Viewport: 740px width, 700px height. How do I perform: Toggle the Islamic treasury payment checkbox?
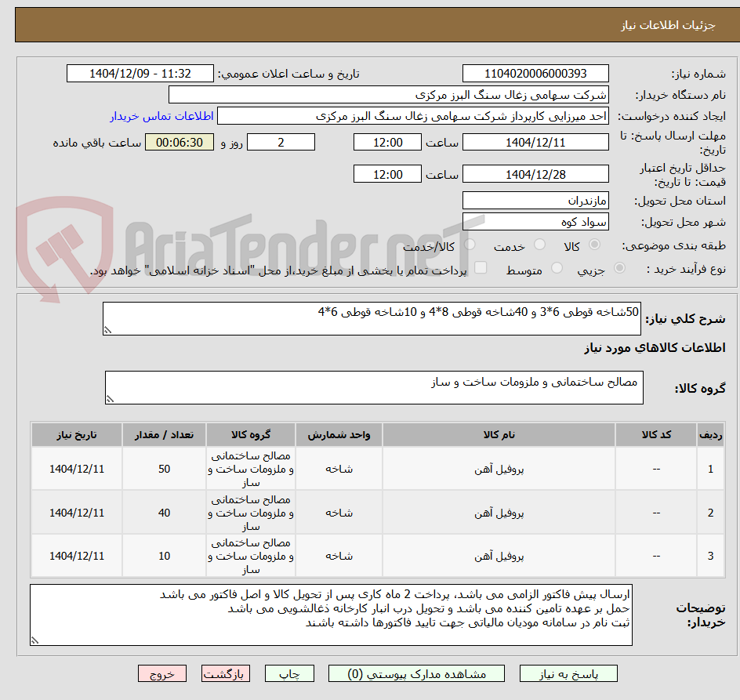coord(481,267)
